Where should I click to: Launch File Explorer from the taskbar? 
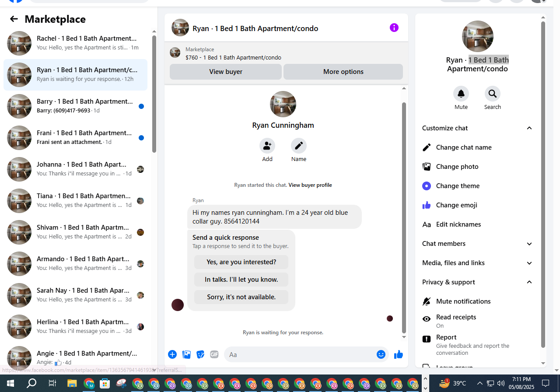72,384
